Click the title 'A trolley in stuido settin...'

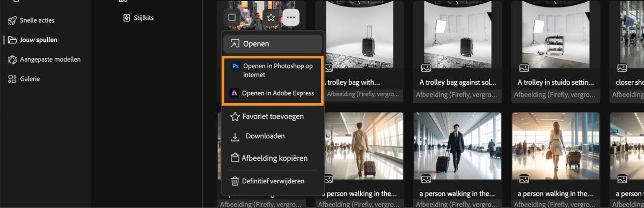pyautogui.click(x=555, y=83)
